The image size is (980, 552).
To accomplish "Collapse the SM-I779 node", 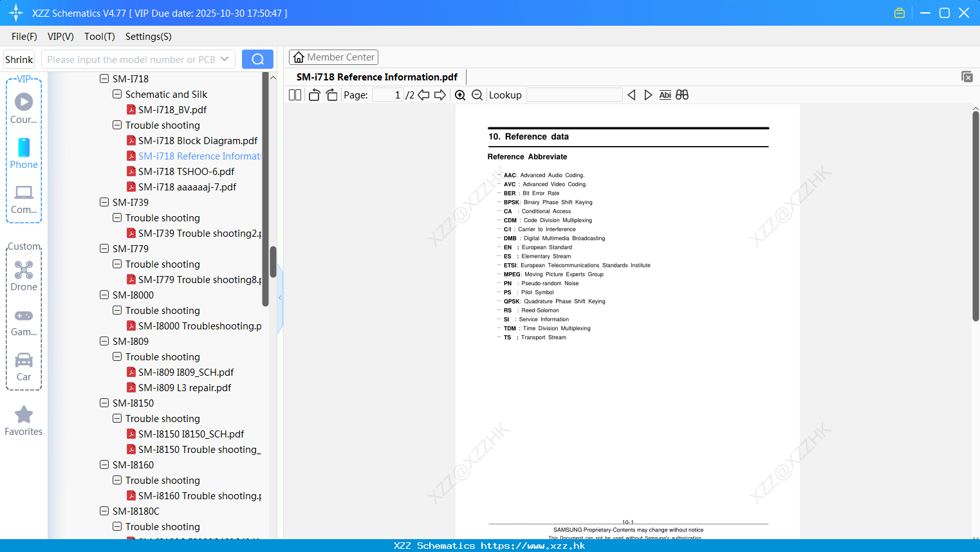I will point(104,248).
